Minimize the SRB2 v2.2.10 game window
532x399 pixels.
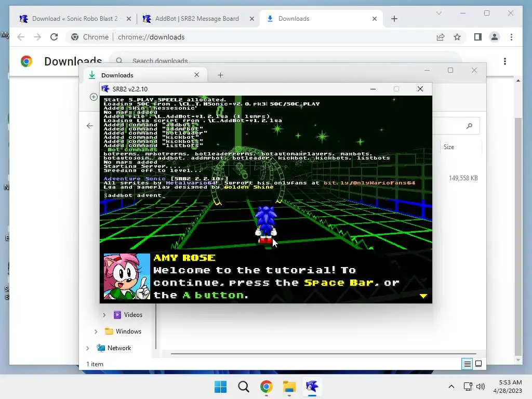point(373,89)
